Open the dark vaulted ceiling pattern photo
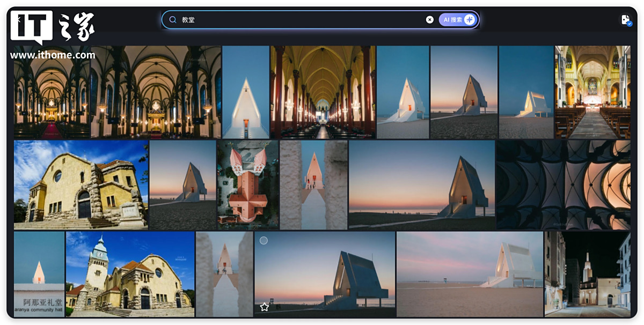Screen dimensions: 644x325 [563, 185]
